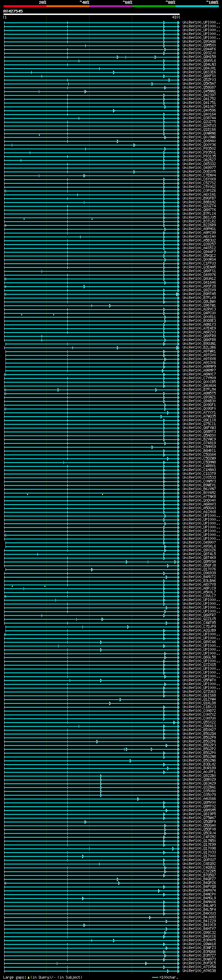This screenshot has height=980, width=222.
Task: Select the UniRef100_B0FDC5 label
Action: (x=199, y=963)
